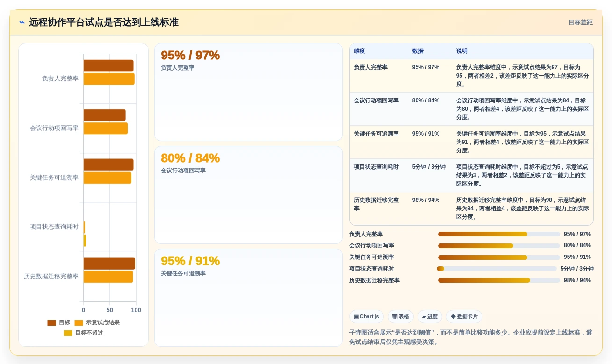
Task: Toggle the 目标不超过 legend entry
Action: [x=84, y=333]
